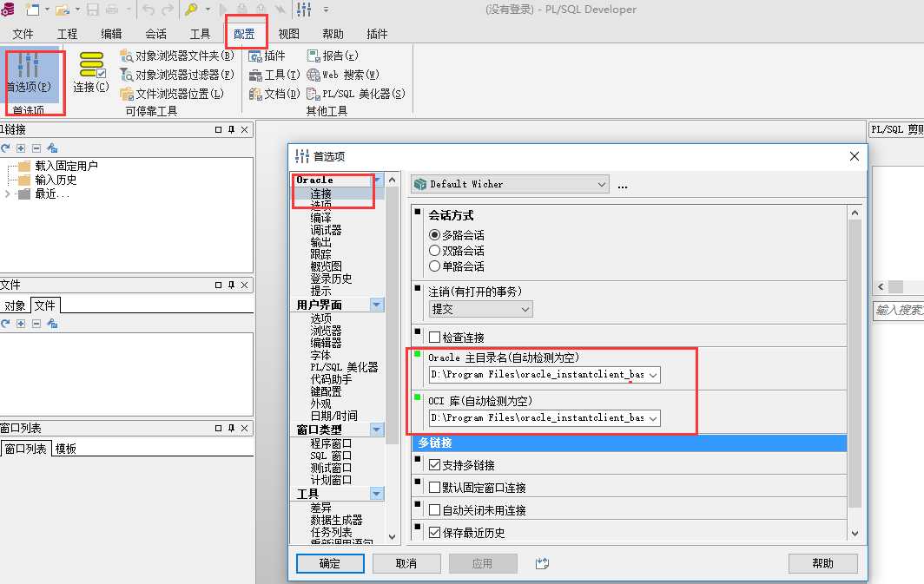Click the 确定 button
The height and width of the screenshot is (584, 924).
pyautogui.click(x=330, y=563)
